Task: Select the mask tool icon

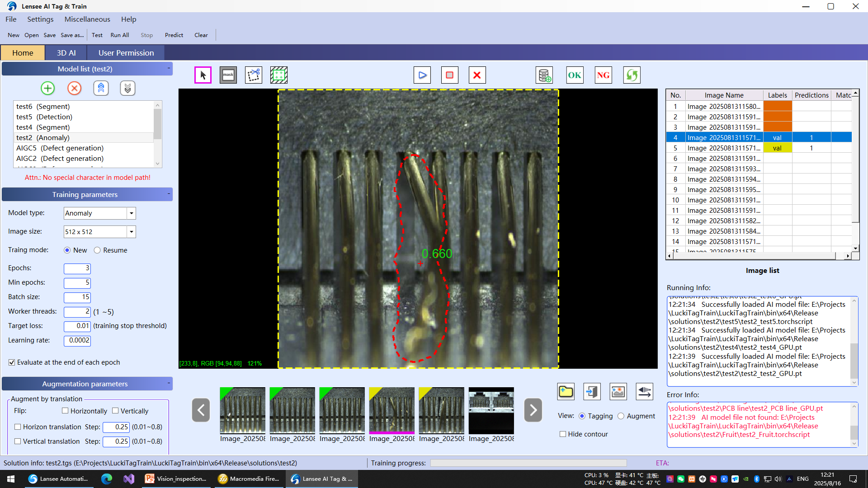Action: point(228,75)
